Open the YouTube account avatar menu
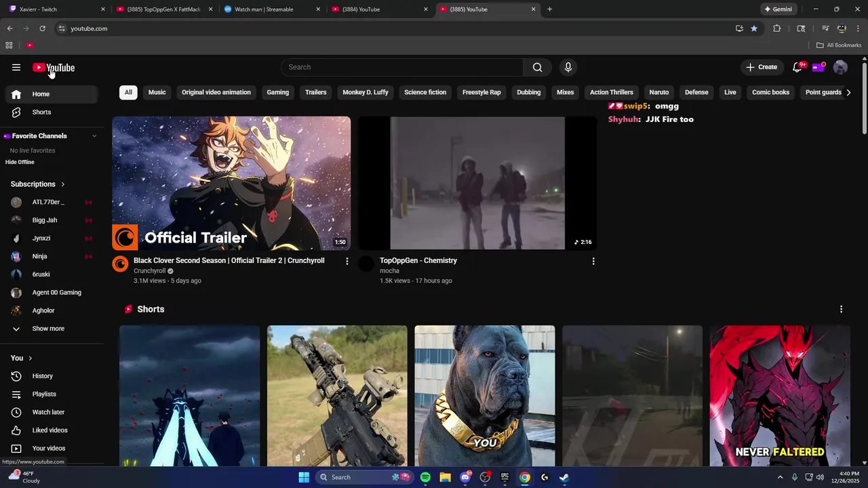Image resolution: width=868 pixels, height=488 pixels. pos(840,67)
